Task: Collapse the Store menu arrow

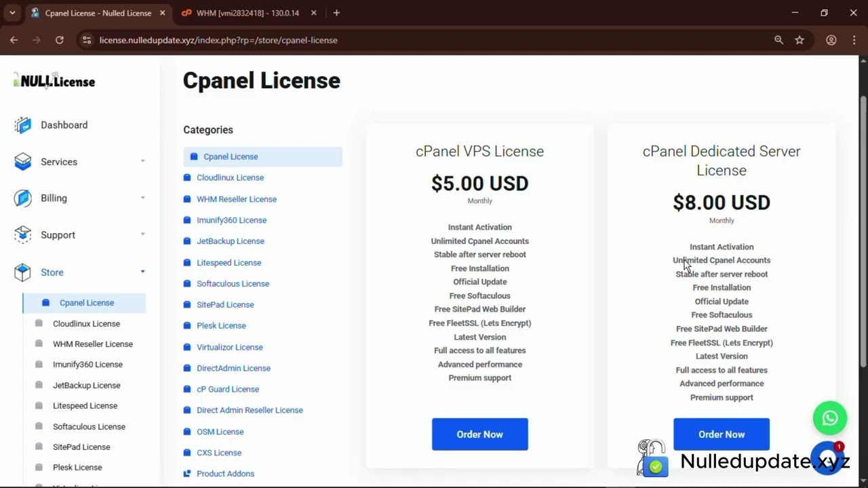Action: coord(142,272)
